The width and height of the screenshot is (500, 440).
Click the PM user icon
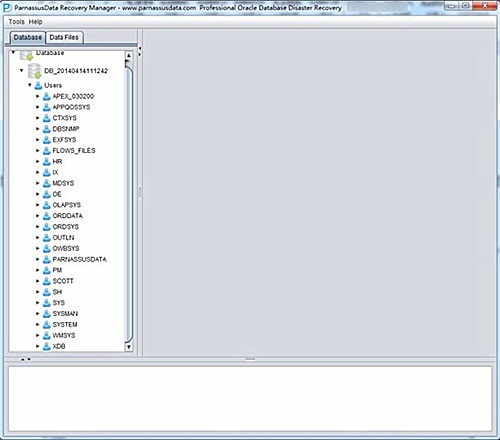pyautogui.click(x=47, y=270)
